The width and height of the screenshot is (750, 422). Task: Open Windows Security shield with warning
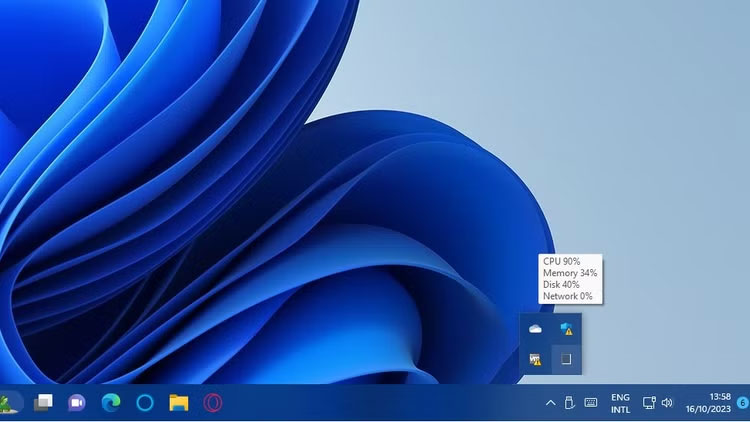pos(566,329)
